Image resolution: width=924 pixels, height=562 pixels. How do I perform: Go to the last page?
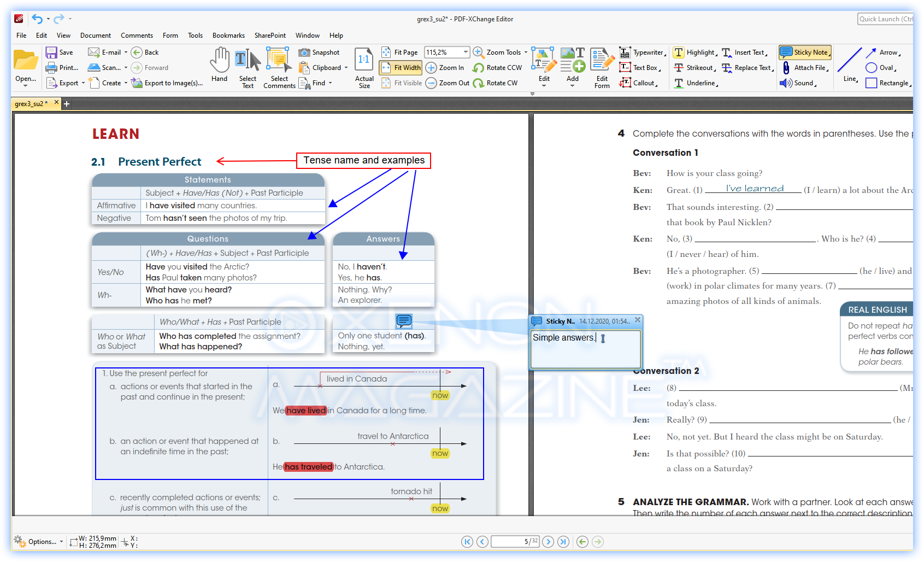563,542
